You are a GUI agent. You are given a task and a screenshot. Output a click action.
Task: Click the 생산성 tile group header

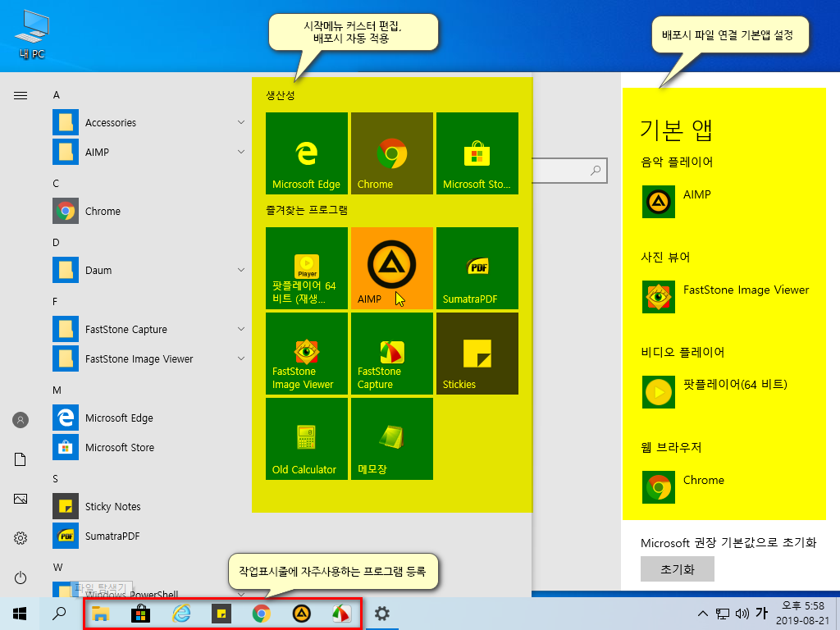pos(281,95)
